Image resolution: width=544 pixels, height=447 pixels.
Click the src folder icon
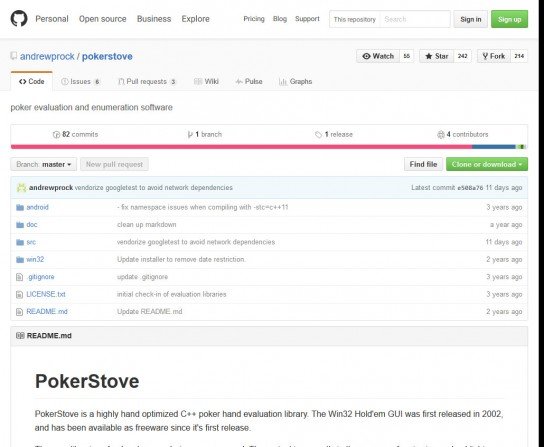(20, 242)
